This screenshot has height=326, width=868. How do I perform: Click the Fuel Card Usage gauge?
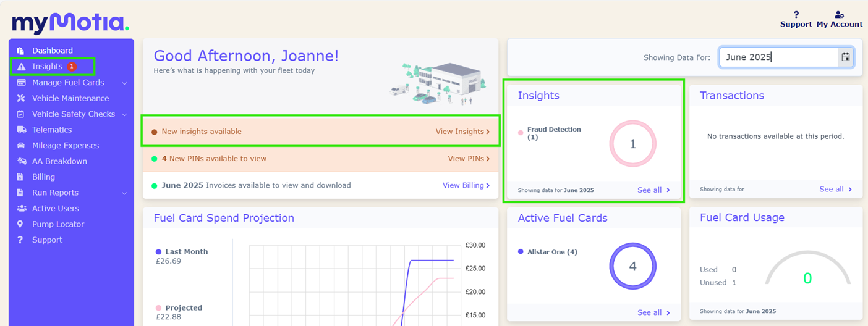click(x=807, y=269)
